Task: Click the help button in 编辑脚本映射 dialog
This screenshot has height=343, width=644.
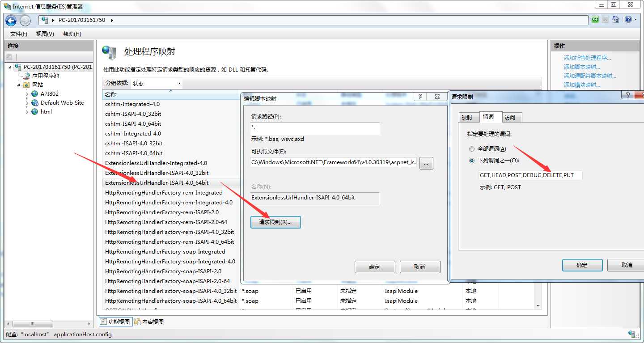Action: click(420, 97)
